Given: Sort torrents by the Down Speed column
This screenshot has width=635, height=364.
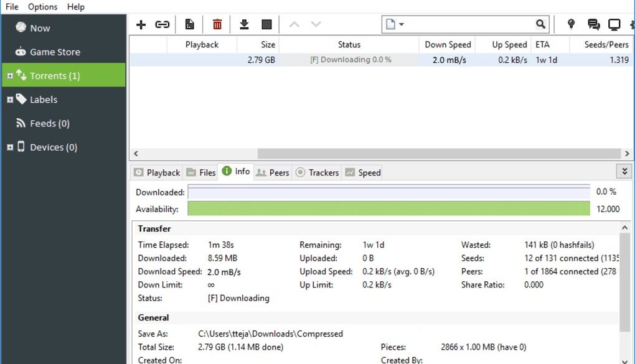Looking at the screenshot, I should tap(448, 45).
